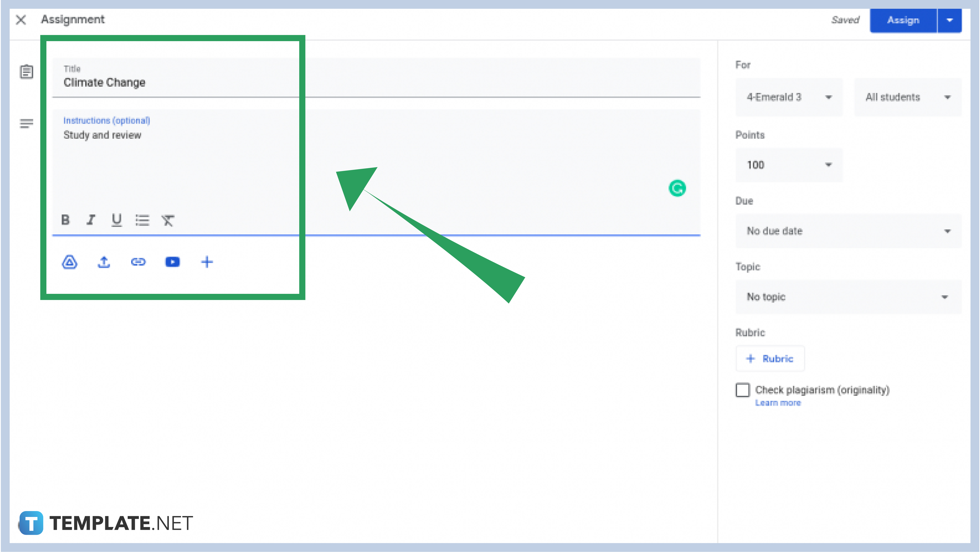Add a Rubric to the assignment

(x=770, y=358)
